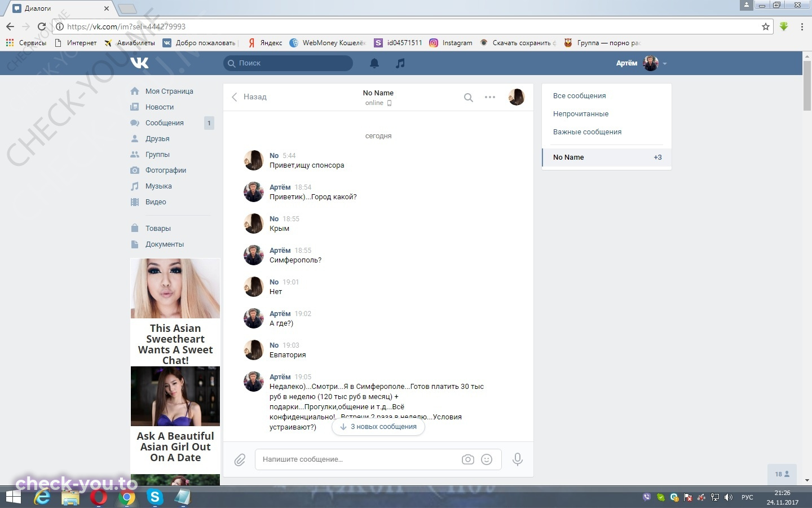Open the Windows Start button
812x508 pixels.
(13, 497)
